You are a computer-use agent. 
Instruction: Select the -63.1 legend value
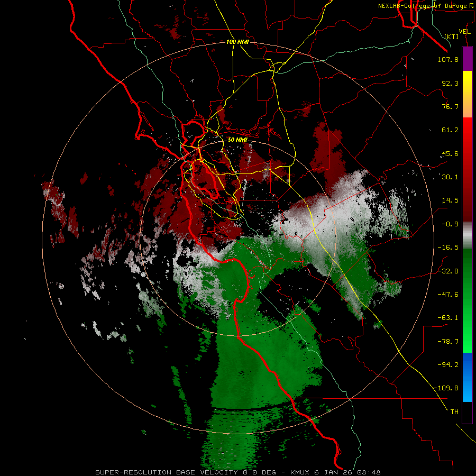point(448,318)
